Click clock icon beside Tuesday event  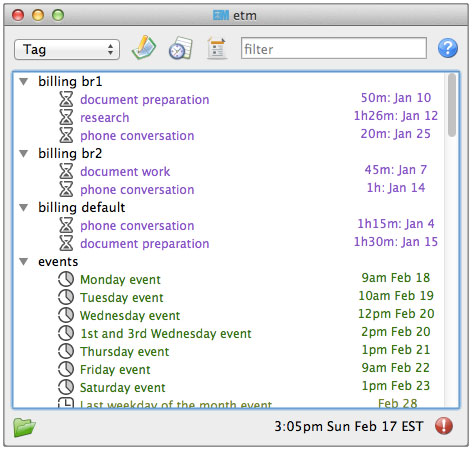point(66,297)
